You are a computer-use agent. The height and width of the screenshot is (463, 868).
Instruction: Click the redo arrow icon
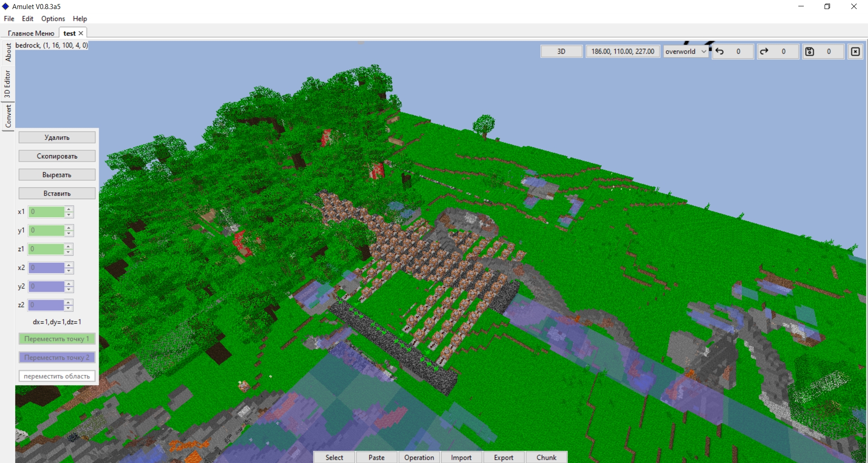764,51
